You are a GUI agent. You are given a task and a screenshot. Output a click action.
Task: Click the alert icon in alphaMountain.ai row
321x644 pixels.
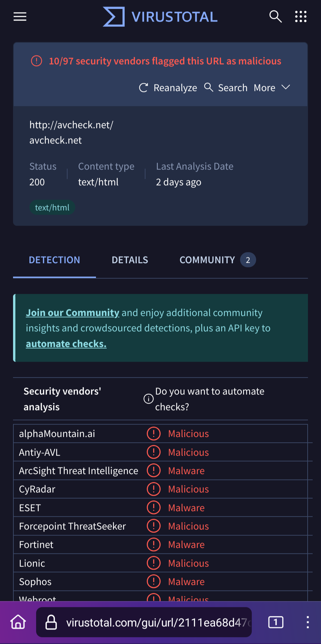(153, 434)
